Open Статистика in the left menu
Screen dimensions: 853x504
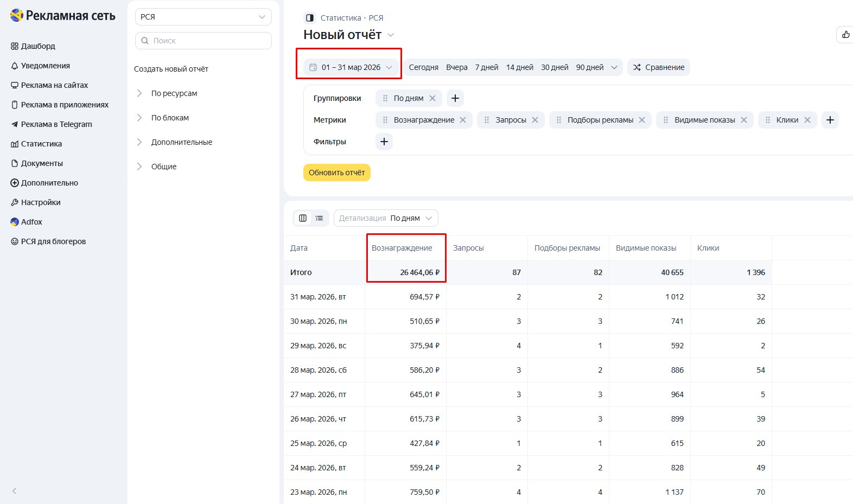click(x=41, y=144)
